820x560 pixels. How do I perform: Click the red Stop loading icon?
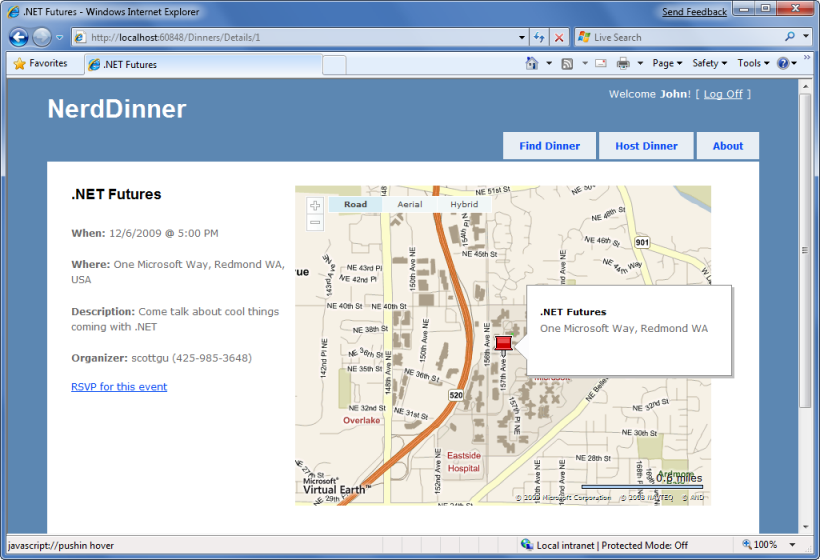[559, 38]
